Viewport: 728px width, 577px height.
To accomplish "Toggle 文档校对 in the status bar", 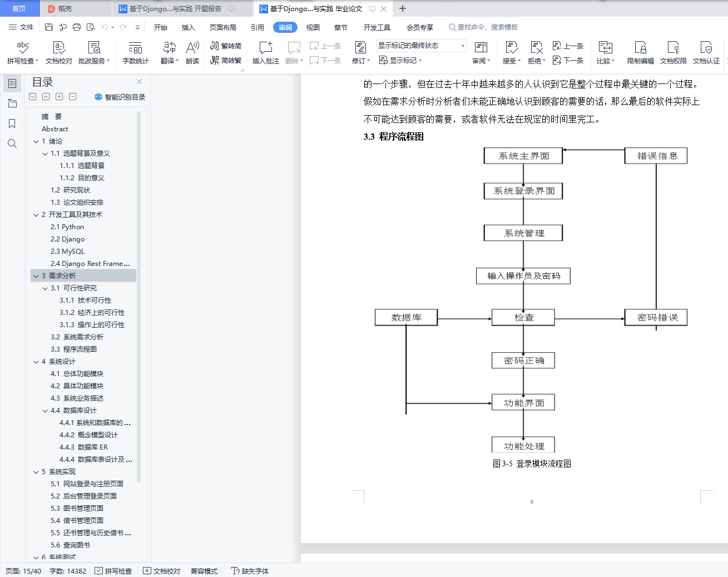I will (162, 571).
